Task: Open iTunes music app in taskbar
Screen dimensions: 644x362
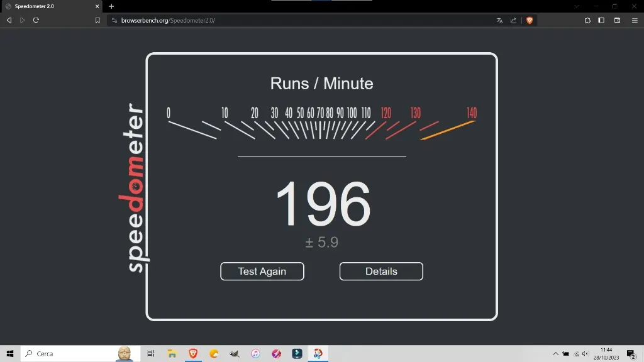Action: click(x=255, y=353)
